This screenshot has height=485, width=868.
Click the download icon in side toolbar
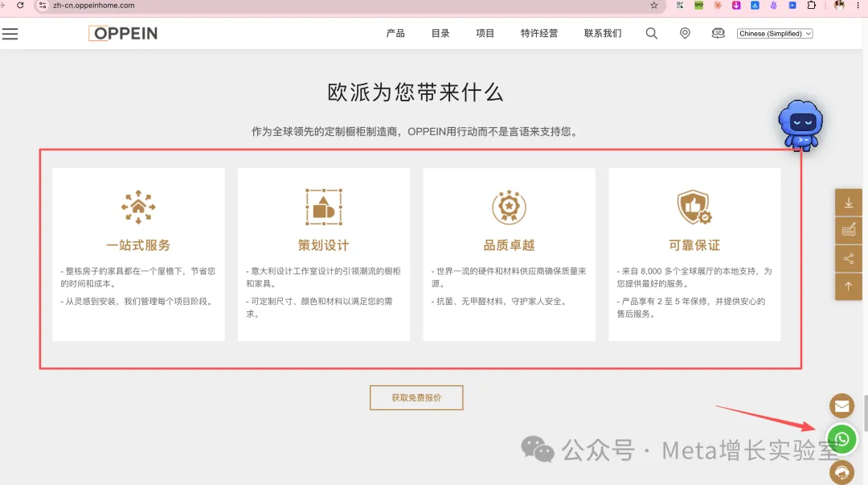pyautogui.click(x=849, y=203)
